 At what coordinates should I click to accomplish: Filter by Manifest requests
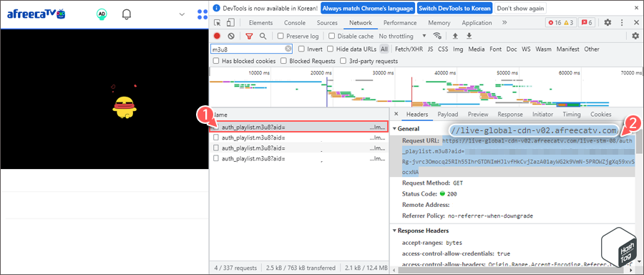click(x=567, y=49)
